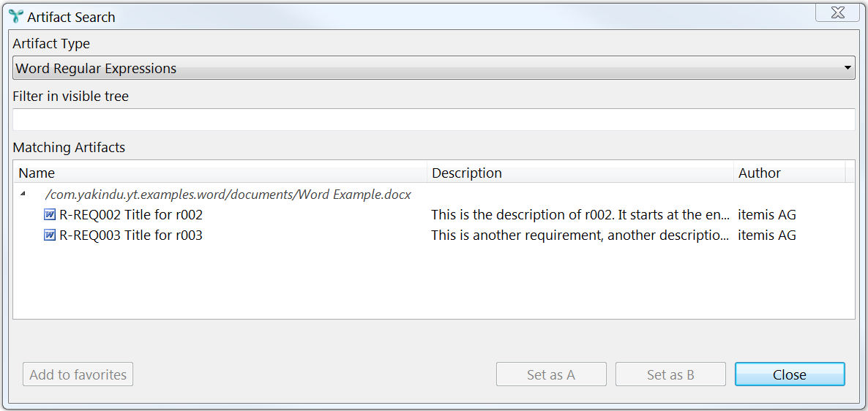
Task: Select the Word Regular Expressions combo box
Action: 433,68
